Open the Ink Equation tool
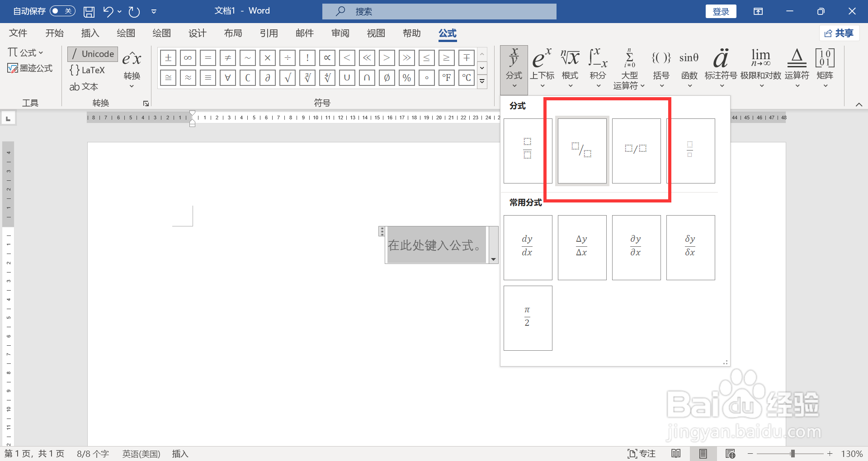The height and width of the screenshot is (461, 868). tap(30, 68)
